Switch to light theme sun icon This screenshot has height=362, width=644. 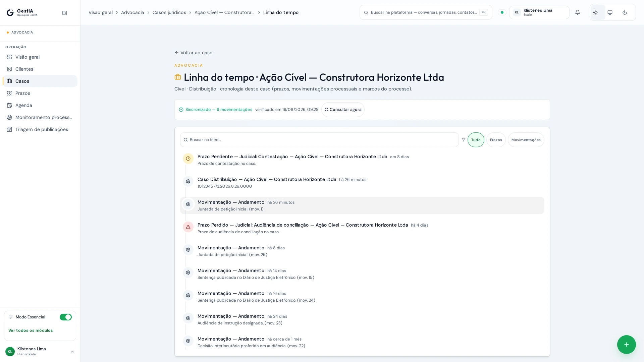tap(595, 12)
